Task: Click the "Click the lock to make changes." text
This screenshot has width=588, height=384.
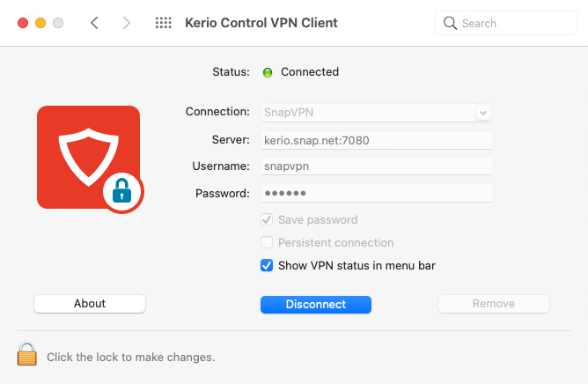Action: (x=131, y=357)
